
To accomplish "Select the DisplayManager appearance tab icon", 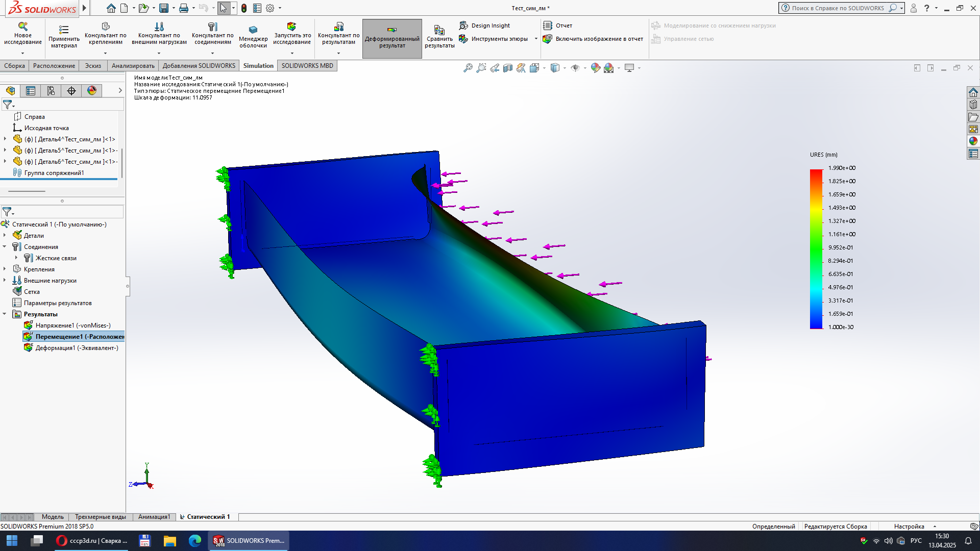I will [92, 91].
